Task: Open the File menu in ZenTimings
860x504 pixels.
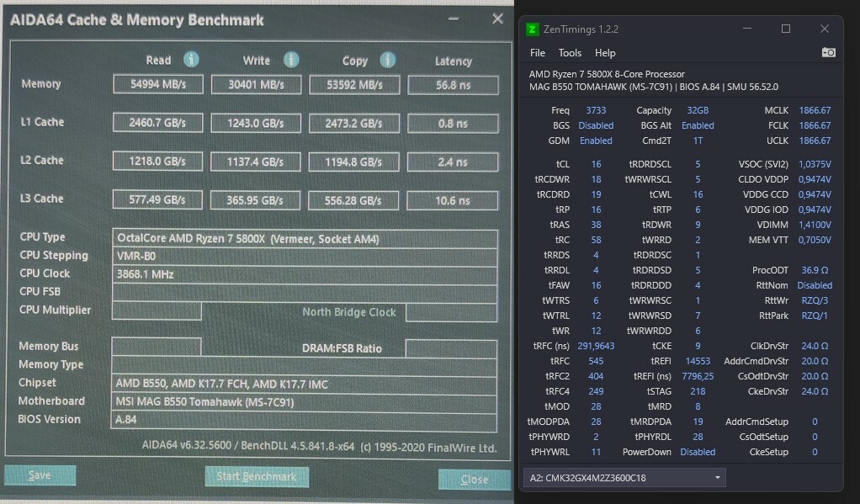Action: (538, 53)
